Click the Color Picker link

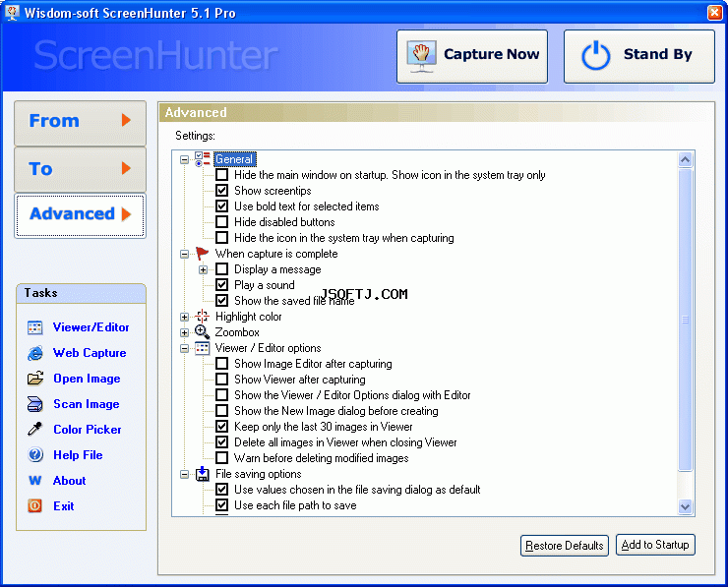[x=88, y=430]
